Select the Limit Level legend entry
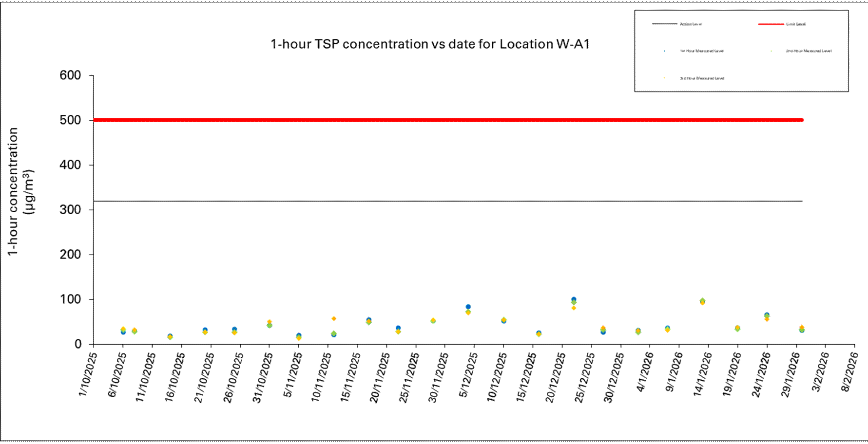This screenshot has height=444, width=868. [x=795, y=24]
